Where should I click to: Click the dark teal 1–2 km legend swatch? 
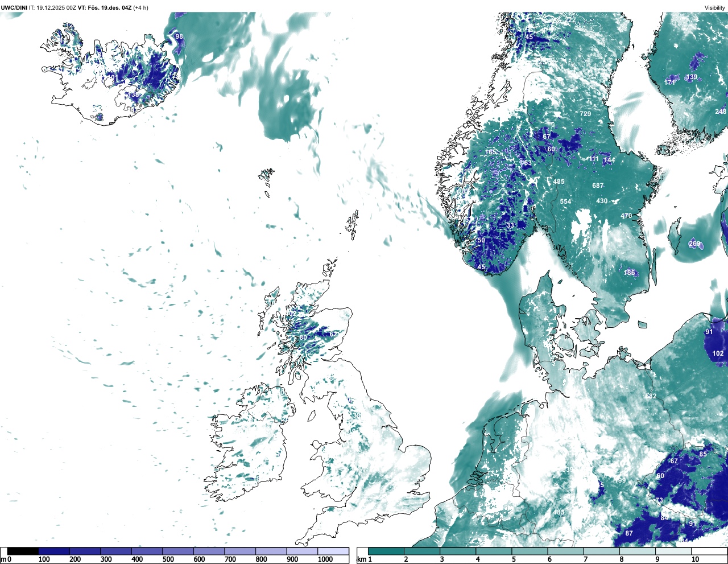point(386,551)
